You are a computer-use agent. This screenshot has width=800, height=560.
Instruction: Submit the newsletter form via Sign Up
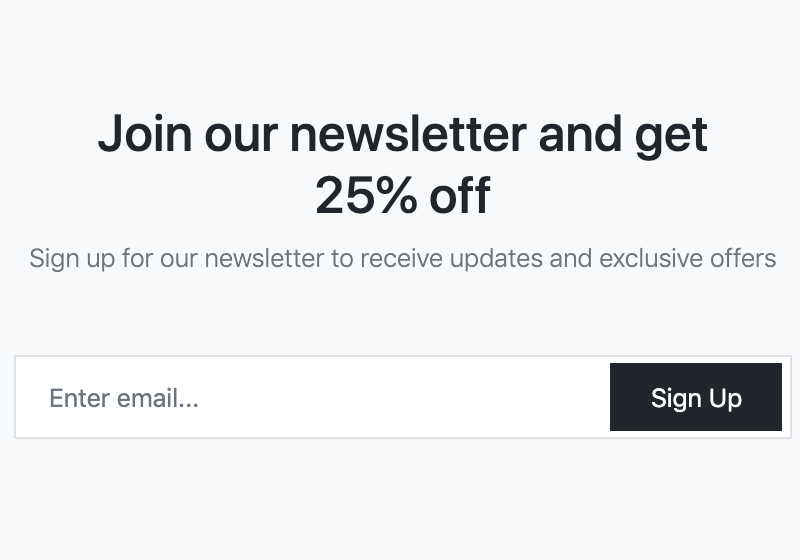[x=695, y=397]
